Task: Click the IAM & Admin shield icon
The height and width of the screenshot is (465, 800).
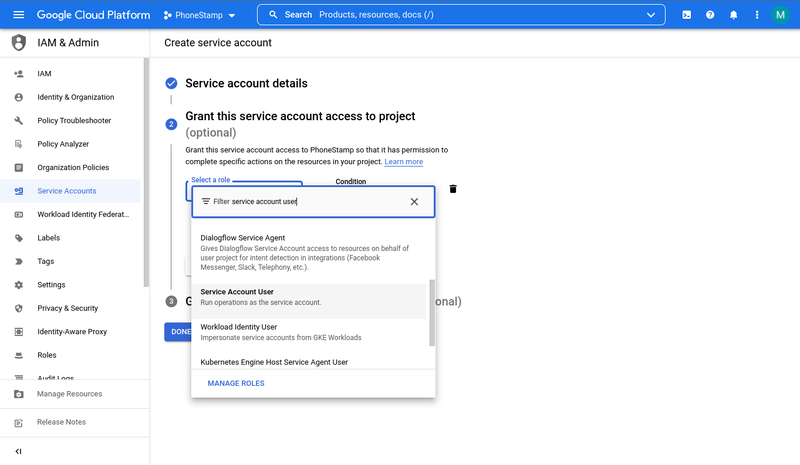Action: pyautogui.click(x=19, y=42)
